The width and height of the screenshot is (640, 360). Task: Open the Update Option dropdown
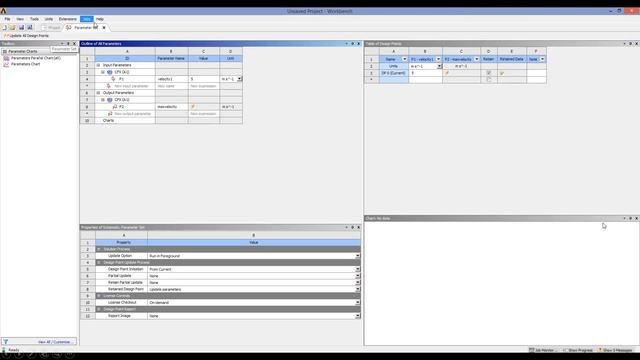click(358, 256)
